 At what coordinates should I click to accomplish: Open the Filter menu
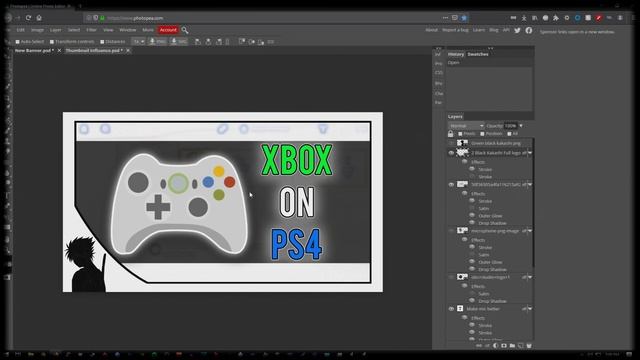(91, 30)
